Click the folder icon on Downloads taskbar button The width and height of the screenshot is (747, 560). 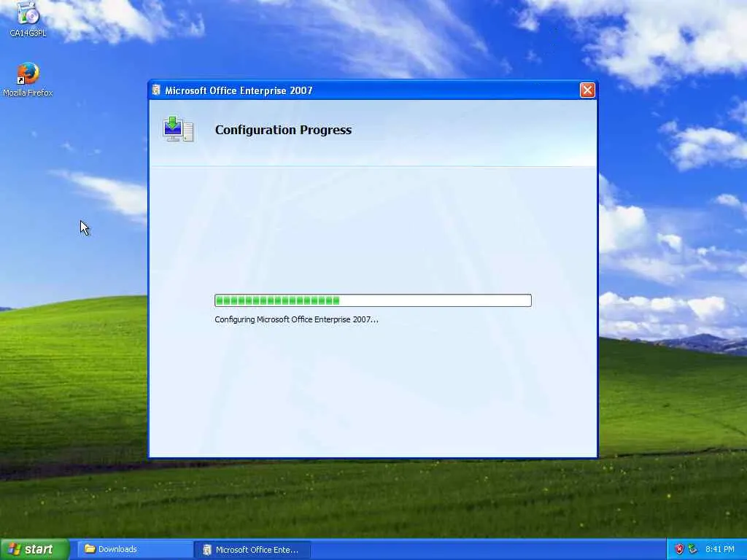pyautogui.click(x=90, y=548)
